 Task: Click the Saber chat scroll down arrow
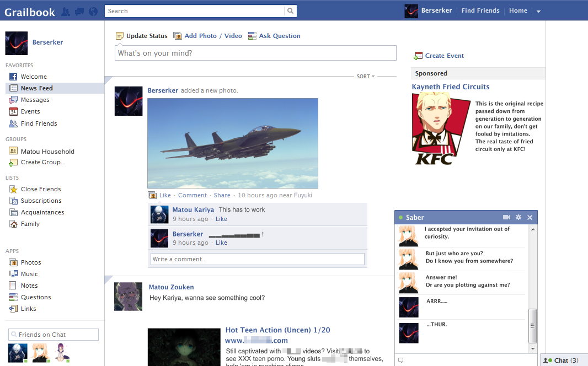[x=533, y=349]
